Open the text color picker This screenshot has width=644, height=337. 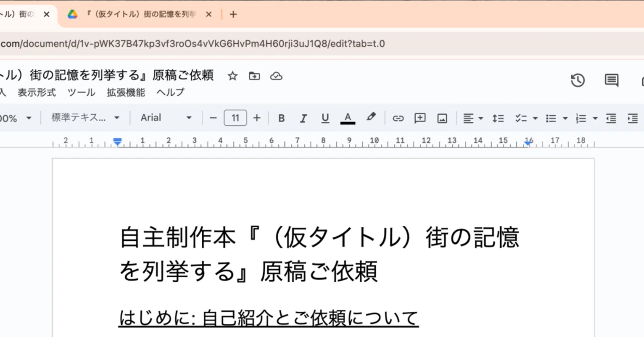[348, 118]
